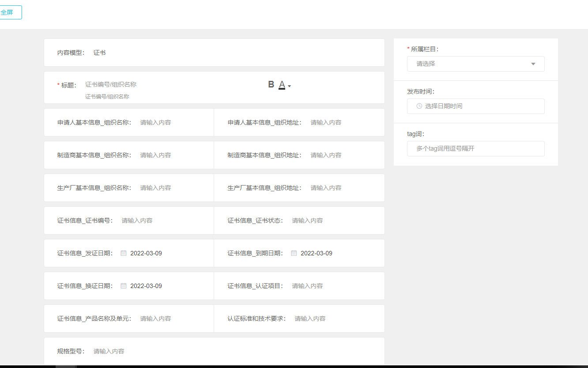The image size is (588, 368).
Task: Click the tag词 label
Action: point(415,134)
